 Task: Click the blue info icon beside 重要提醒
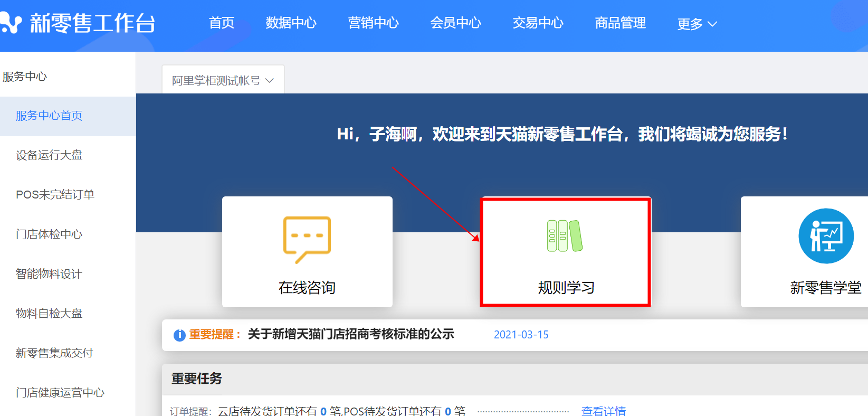pyautogui.click(x=179, y=335)
